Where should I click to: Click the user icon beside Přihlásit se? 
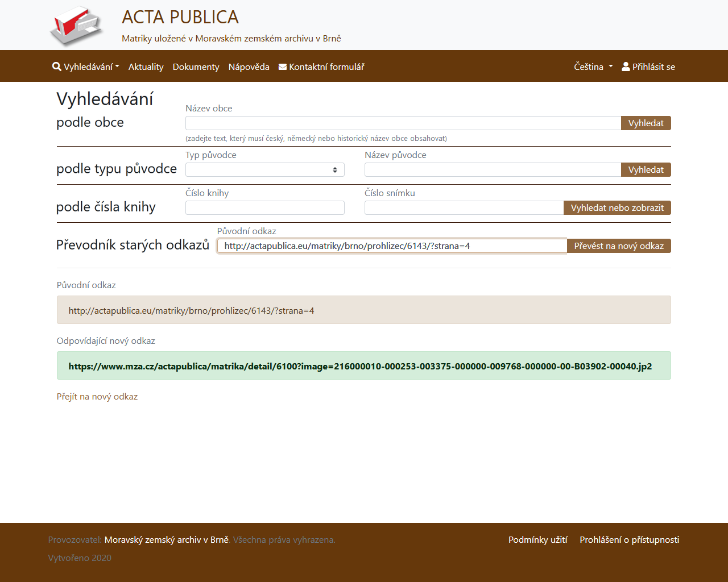point(626,66)
